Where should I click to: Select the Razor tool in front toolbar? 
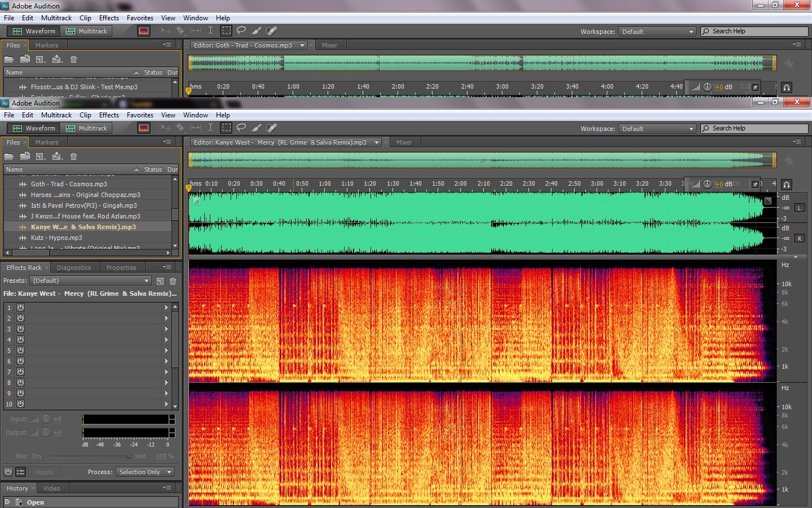click(x=180, y=128)
